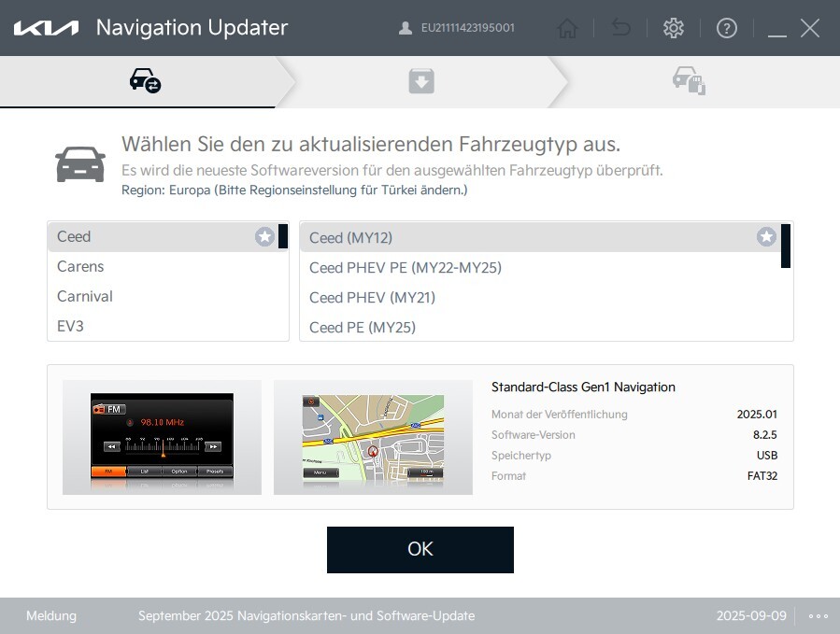840x634 pixels.
Task: Select the vehicle selection step tab
Action: pos(145,82)
